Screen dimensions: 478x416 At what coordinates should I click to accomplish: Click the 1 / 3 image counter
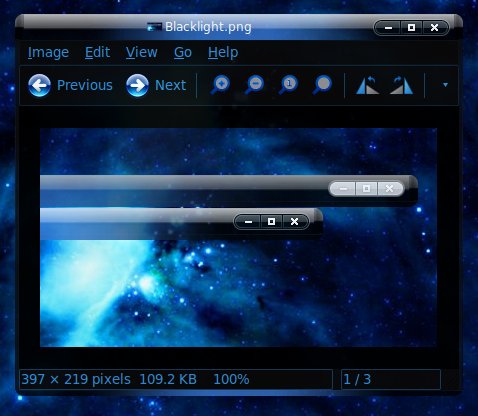(357, 379)
